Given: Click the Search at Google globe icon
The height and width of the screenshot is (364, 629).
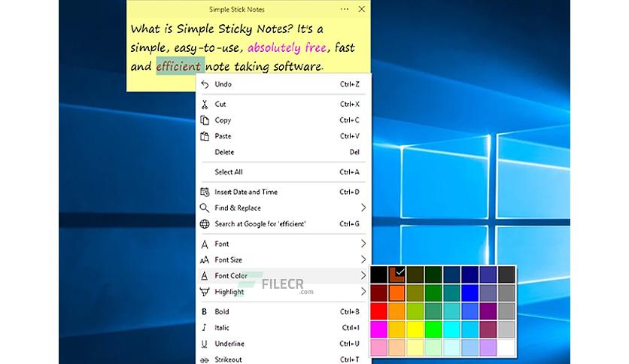Looking at the screenshot, I should (x=205, y=223).
